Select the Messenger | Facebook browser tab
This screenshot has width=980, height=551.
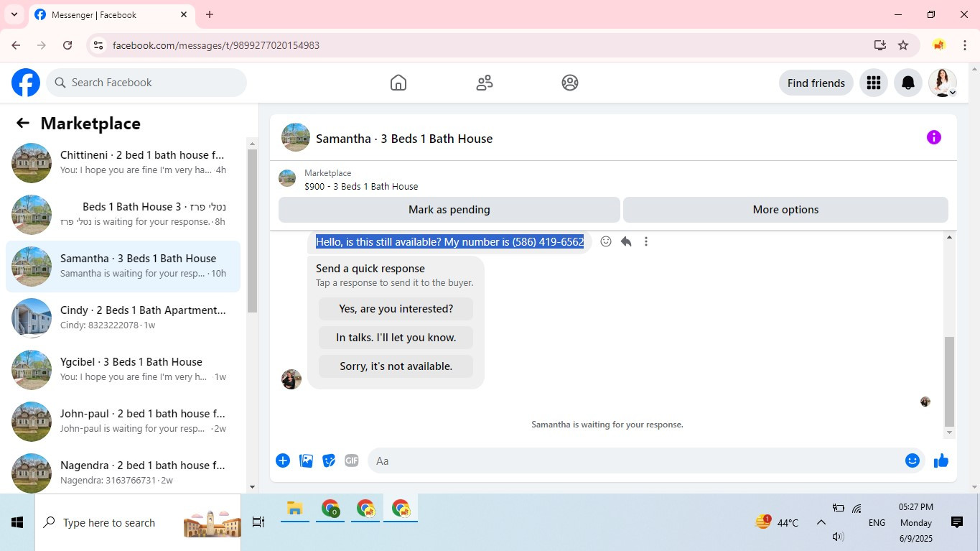click(x=111, y=14)
